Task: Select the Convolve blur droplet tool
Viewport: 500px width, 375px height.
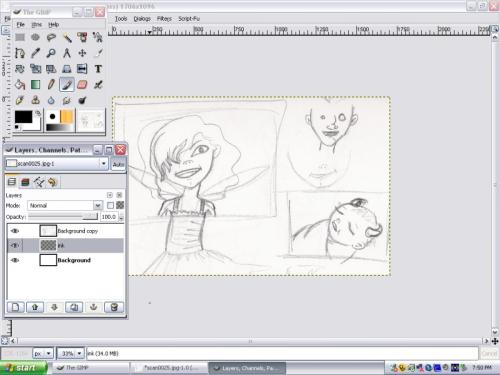Action: [51, 100]
